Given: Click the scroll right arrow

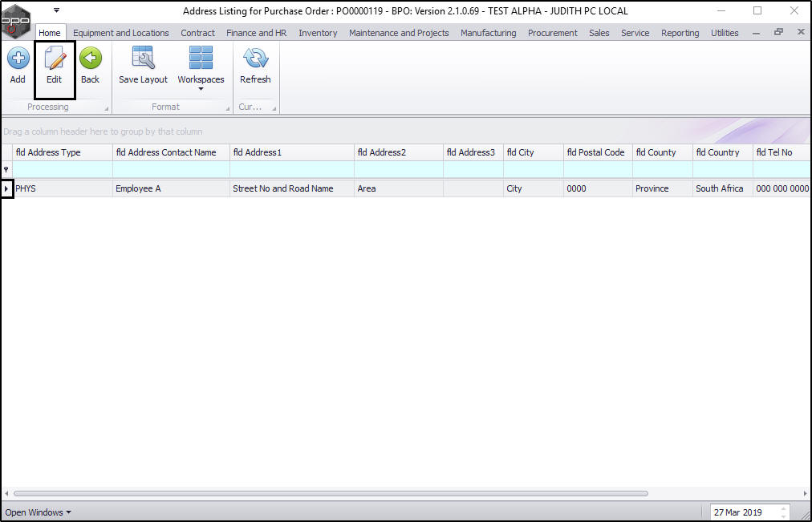Looking at the screenshot, I should [806, 494].
